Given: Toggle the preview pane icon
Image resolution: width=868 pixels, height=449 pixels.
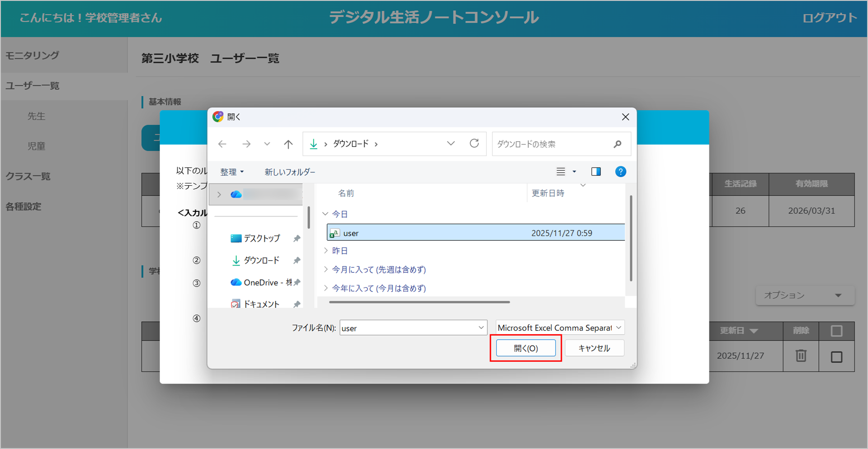Looking at the screenshot, I should [596, 172].
